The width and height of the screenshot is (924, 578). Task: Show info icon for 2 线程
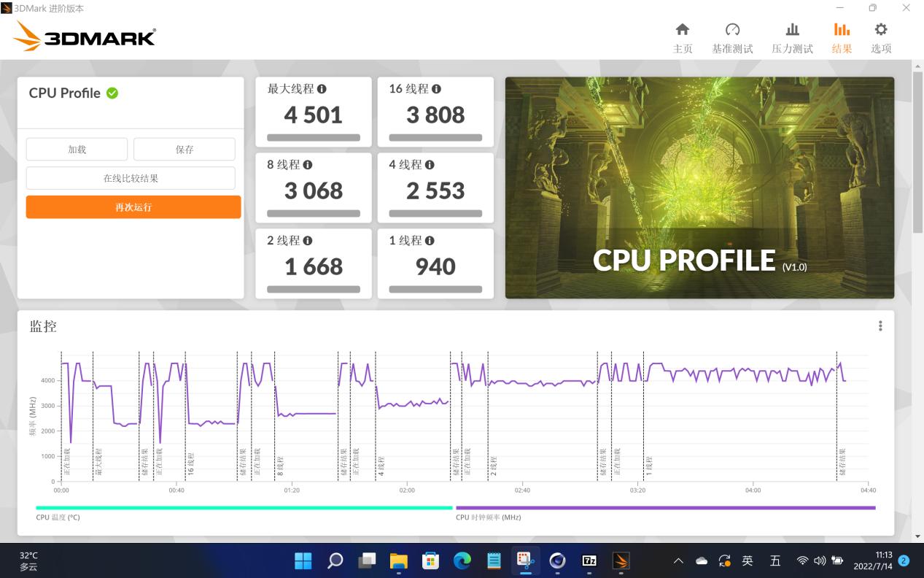tap(308, 241)
